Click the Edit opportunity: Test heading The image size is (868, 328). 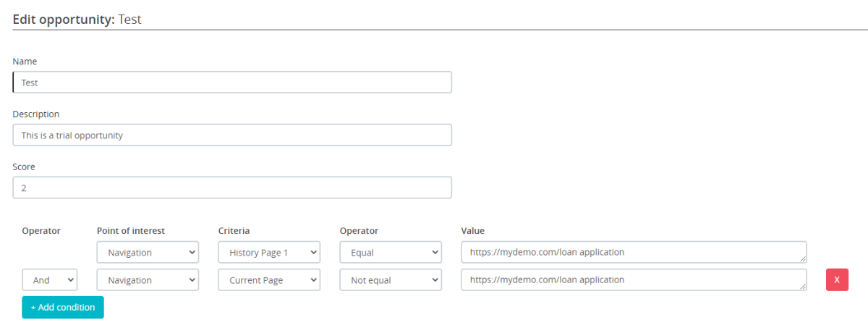[77, 20]
